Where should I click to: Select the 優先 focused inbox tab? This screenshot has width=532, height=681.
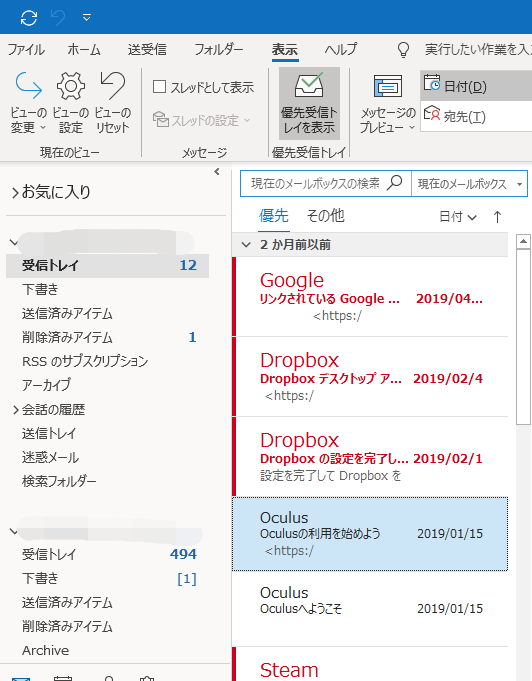pos(274,216)
